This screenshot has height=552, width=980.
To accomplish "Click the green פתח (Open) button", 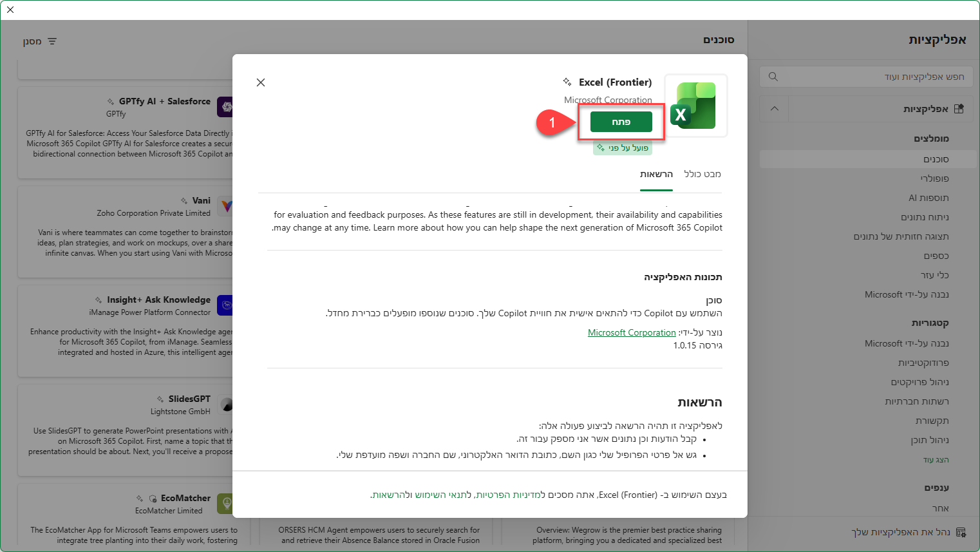I will coord(621,122).
